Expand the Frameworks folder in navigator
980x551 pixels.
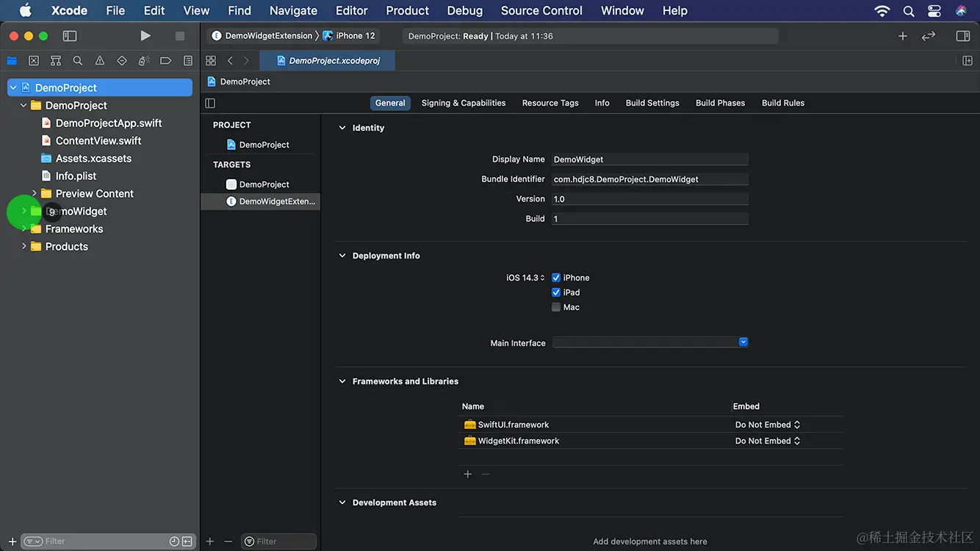24,228
